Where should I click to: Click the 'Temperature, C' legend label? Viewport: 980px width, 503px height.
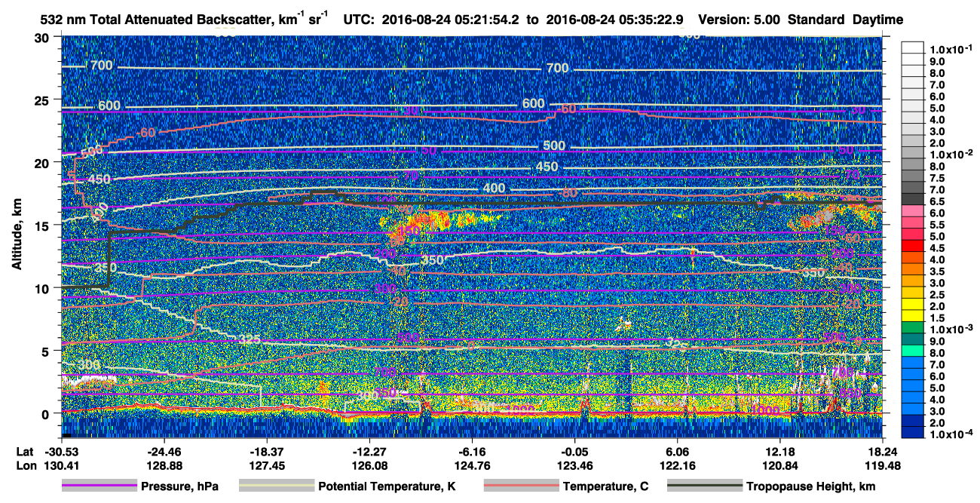(x=606, y=486)
